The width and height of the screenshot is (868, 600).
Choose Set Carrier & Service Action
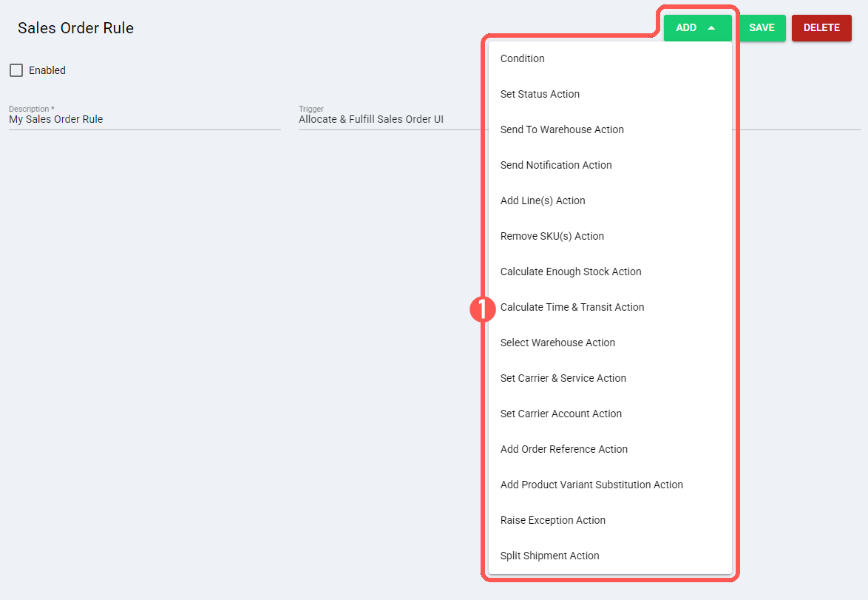(610, 378)
